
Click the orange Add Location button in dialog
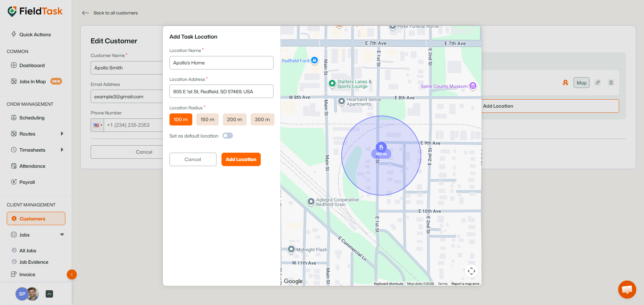[241, 159]
